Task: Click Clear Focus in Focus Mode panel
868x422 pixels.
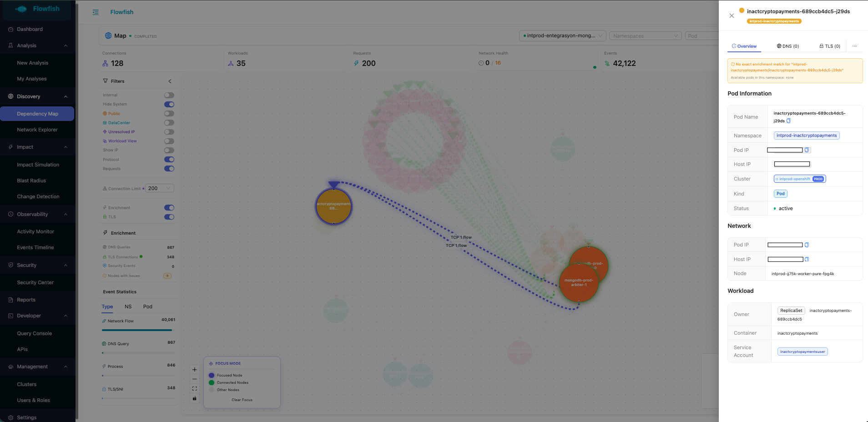Action: click(x=242, y=400)
